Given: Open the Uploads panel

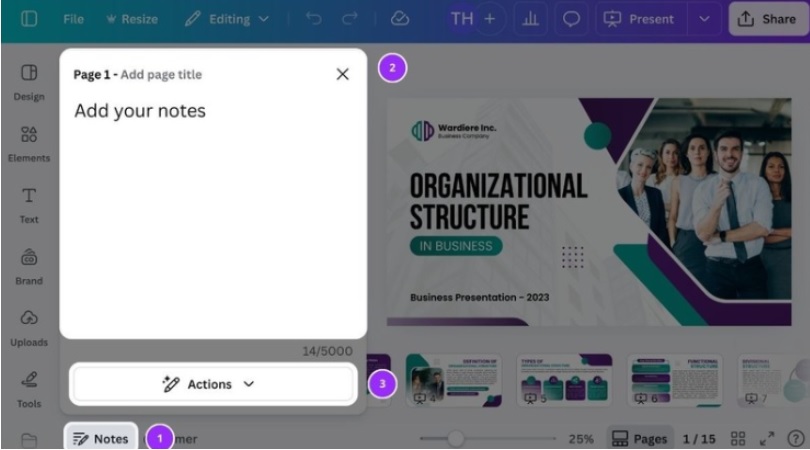Looking at the screenshot, I should point(29,328).
